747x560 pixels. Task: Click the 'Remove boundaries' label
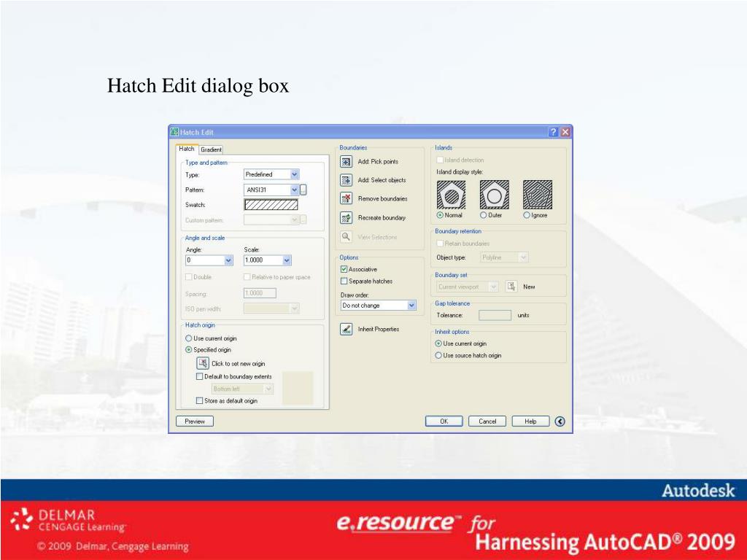click(382, 199)
